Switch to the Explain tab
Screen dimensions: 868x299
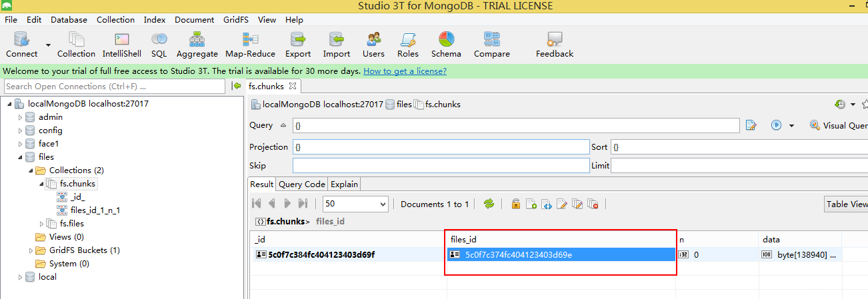click(x=344, y=184)
